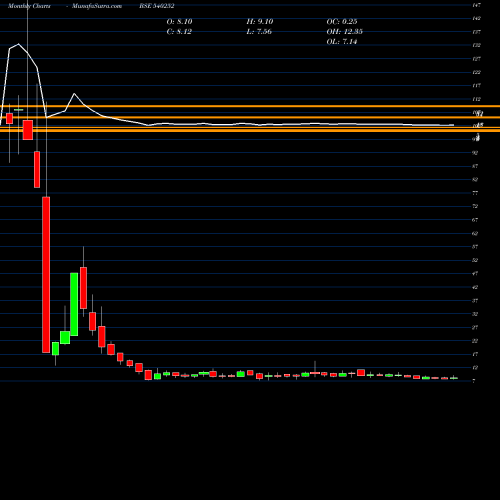Viewport: 500px width, 500px height.
Task: Click the 92 price axis label
Action: coord(475,153)
